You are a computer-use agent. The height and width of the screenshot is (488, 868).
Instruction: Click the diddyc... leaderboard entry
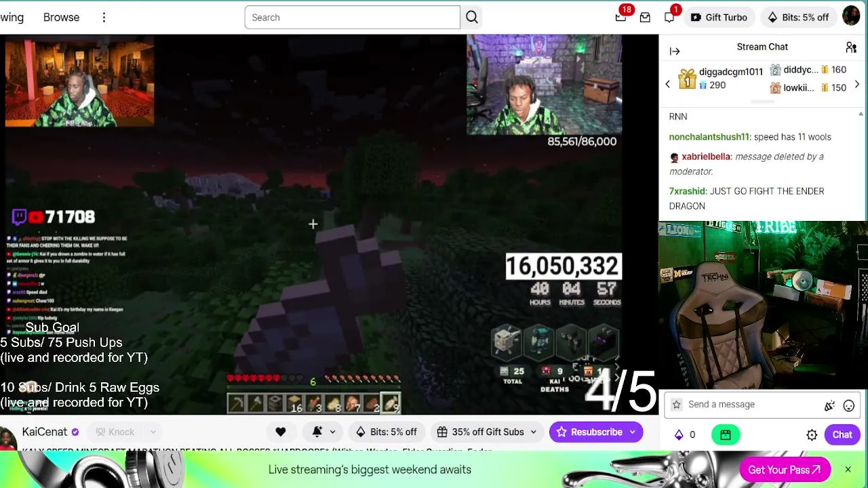(x=808, y=70)
